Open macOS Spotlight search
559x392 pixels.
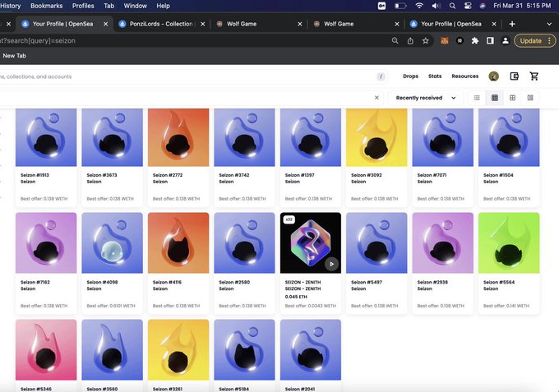coord(452,6)
